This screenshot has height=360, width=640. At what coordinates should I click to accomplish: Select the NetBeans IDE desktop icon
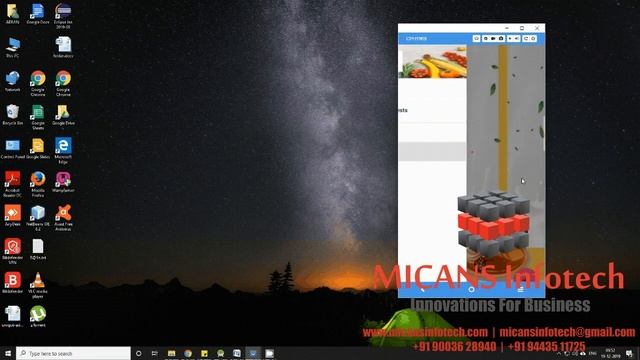[38, 218]
